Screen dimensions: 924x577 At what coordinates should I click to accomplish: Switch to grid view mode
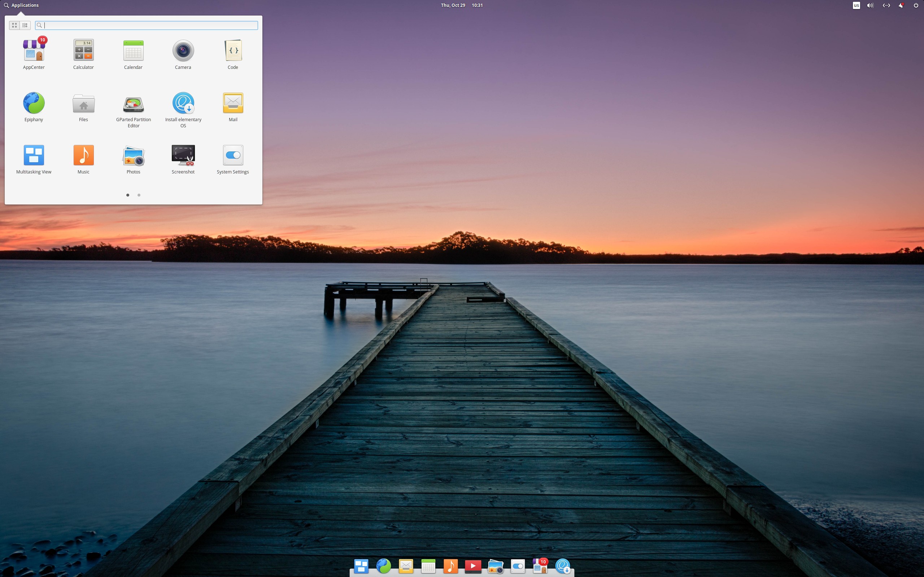point(14,25)
